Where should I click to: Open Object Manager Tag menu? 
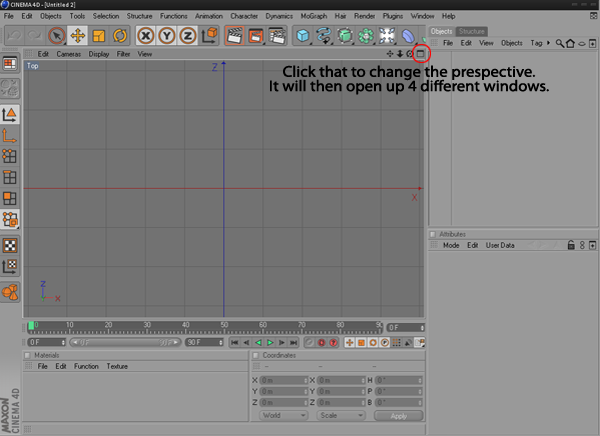click(536, 43)
